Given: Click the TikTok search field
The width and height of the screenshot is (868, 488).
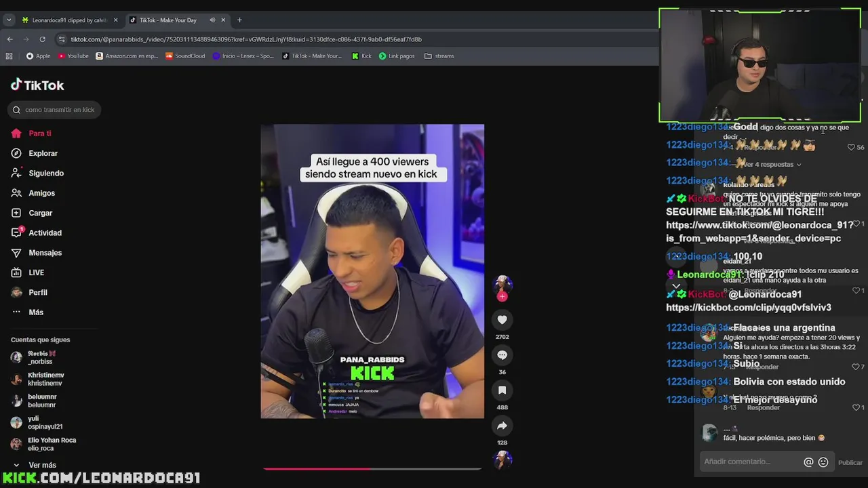Looking at the screenshot, I should point(56,110).
